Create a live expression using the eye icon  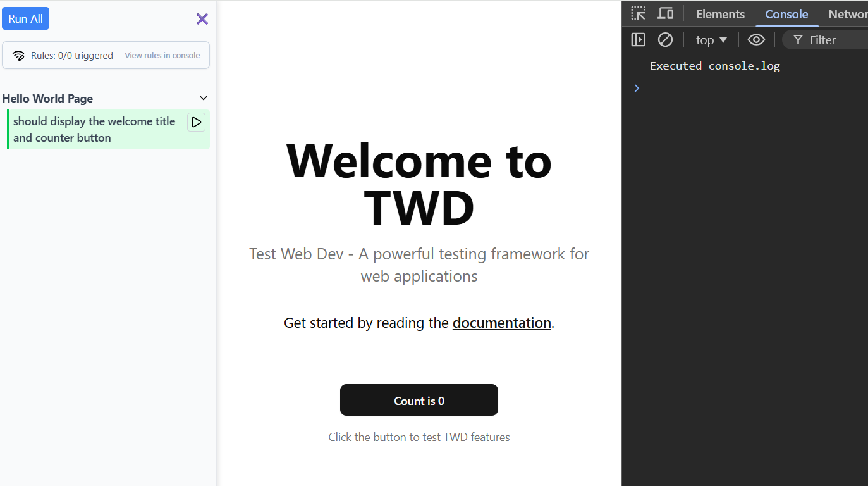756,39
